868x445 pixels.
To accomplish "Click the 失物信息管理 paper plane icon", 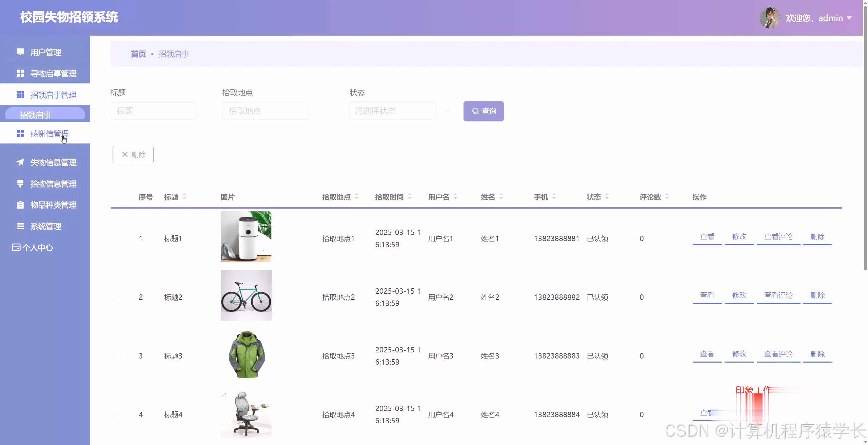I will (20, 162).
